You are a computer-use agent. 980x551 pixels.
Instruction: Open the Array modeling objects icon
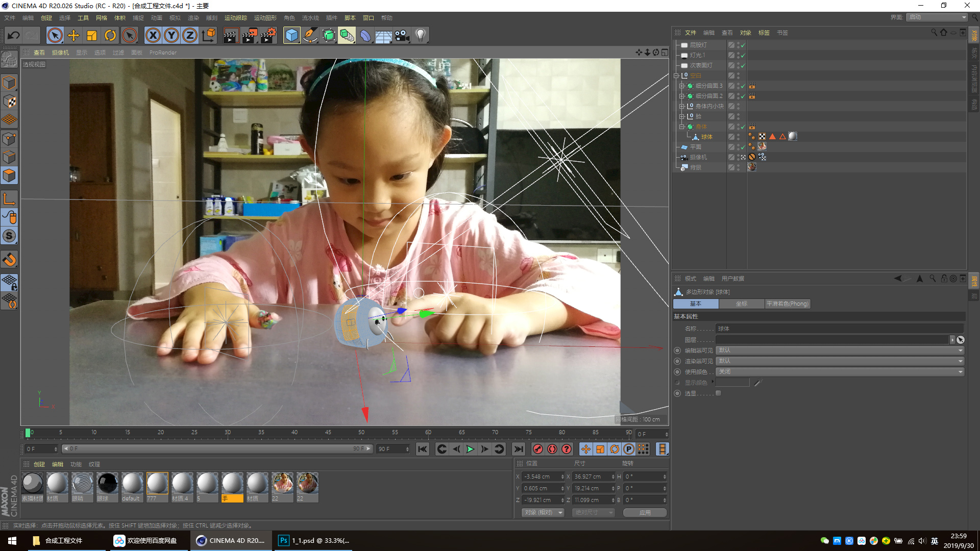click(x=347, y=35)
